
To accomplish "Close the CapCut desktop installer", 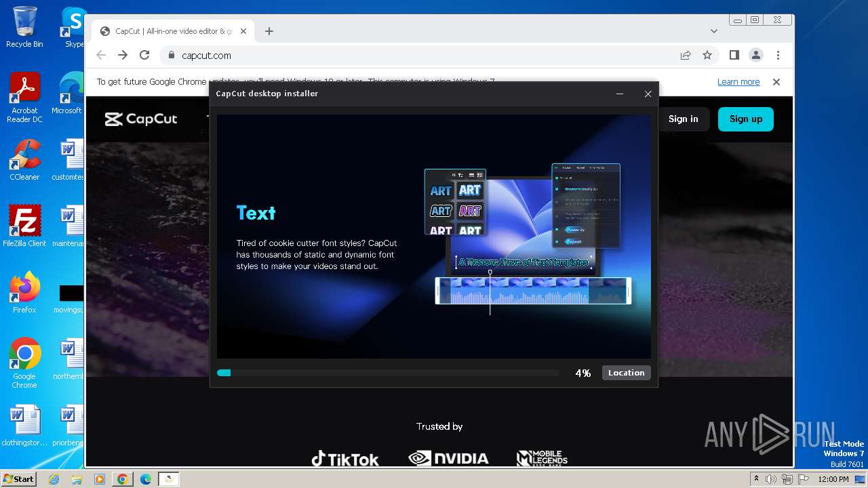I will (x=648, y=94).
